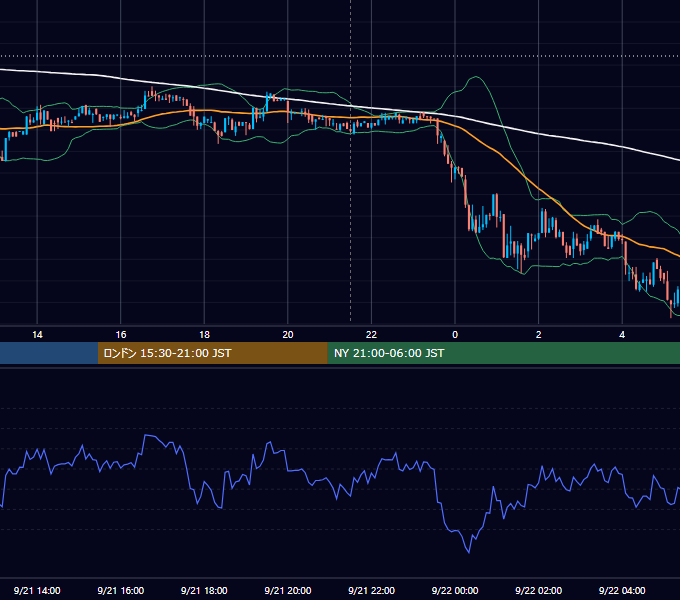Click the 9/21 22:00 time label
Screen dimensions: 680x600
[371, 590]
